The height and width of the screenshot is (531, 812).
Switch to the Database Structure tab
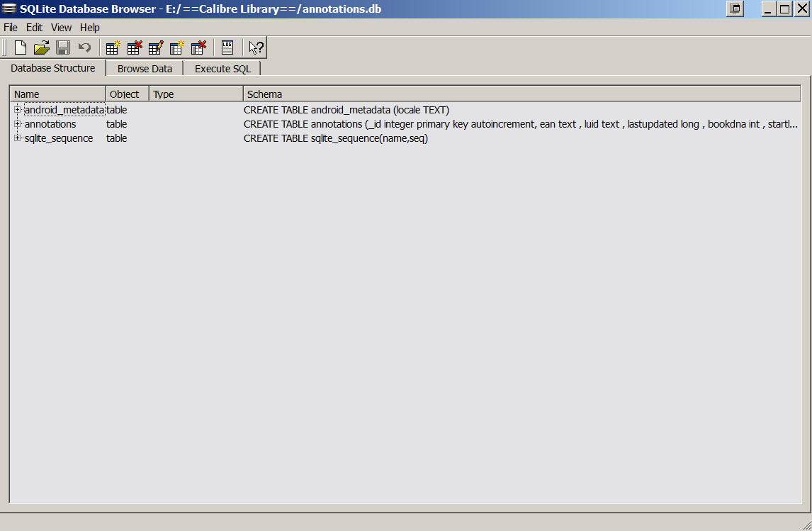tap(53, 68)
